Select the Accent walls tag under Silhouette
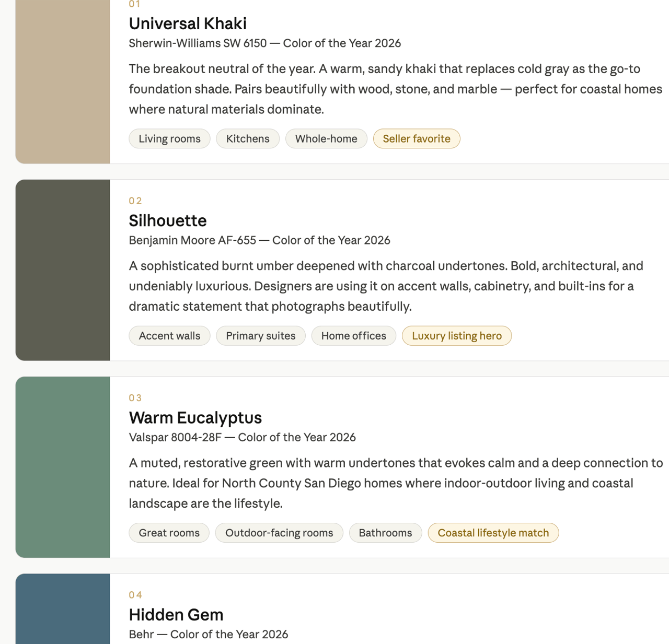Image resolution: width=669 pixels, height=644 pixels. click(x=169, y=335)
